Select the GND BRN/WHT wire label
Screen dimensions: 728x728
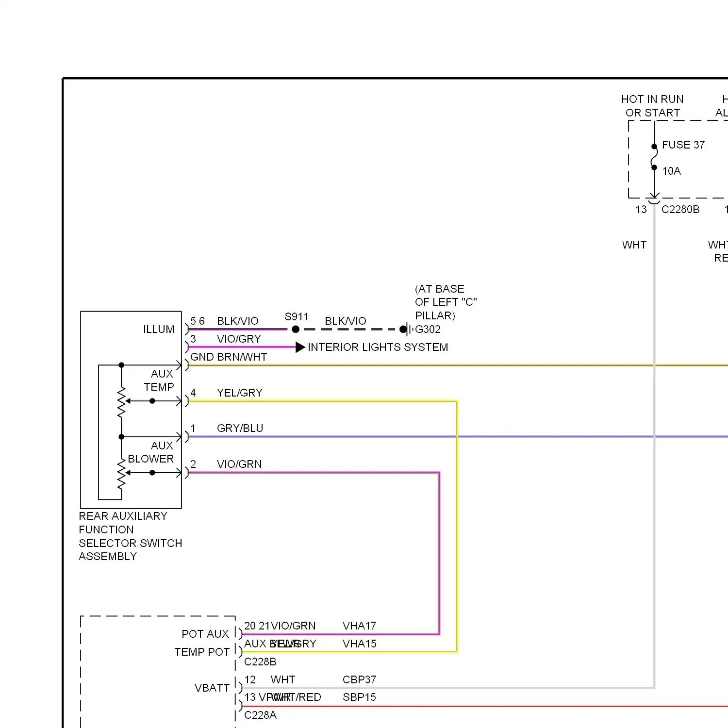pos(229,357)
